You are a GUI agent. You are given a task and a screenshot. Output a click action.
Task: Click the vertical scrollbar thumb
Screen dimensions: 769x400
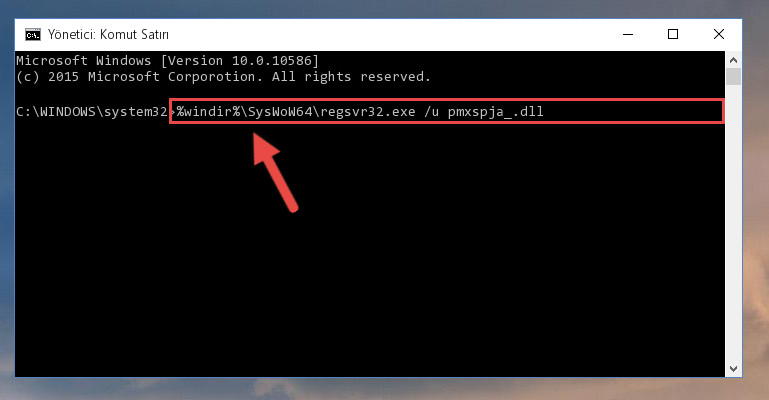733,77
